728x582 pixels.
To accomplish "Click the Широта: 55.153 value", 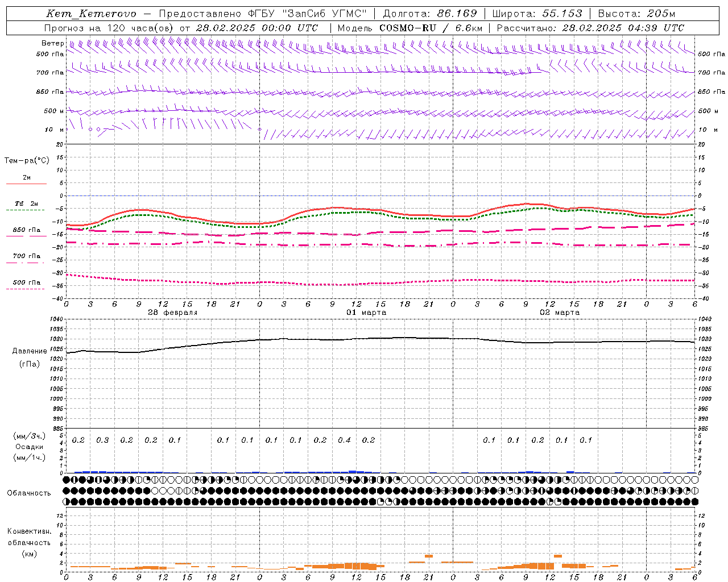I will (x=537, y=14).
